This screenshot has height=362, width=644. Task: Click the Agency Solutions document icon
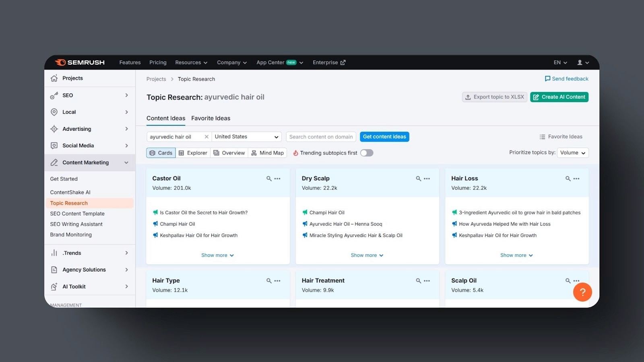[x=54, y=269]
